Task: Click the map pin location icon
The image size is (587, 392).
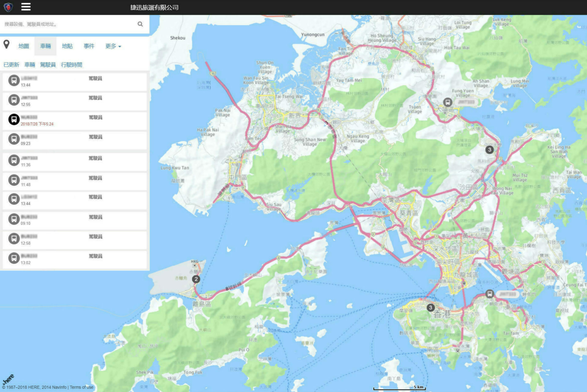Action: [x=6, y=45]
